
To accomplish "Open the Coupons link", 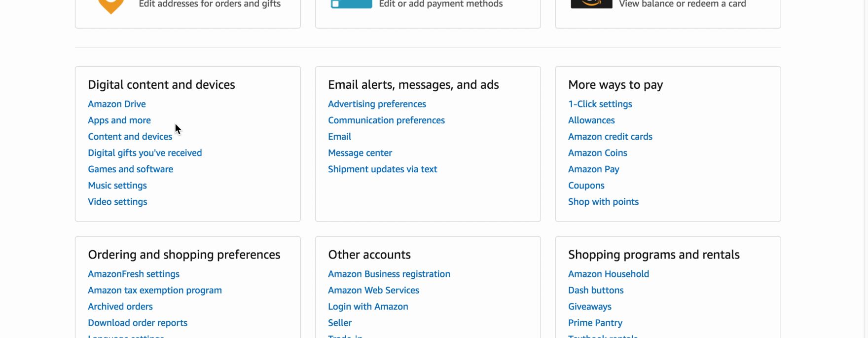I will (x=586, y=186).
